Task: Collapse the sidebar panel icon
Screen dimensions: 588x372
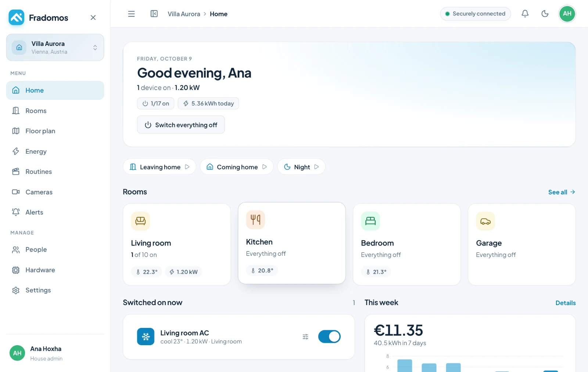Action: point(154,14)
